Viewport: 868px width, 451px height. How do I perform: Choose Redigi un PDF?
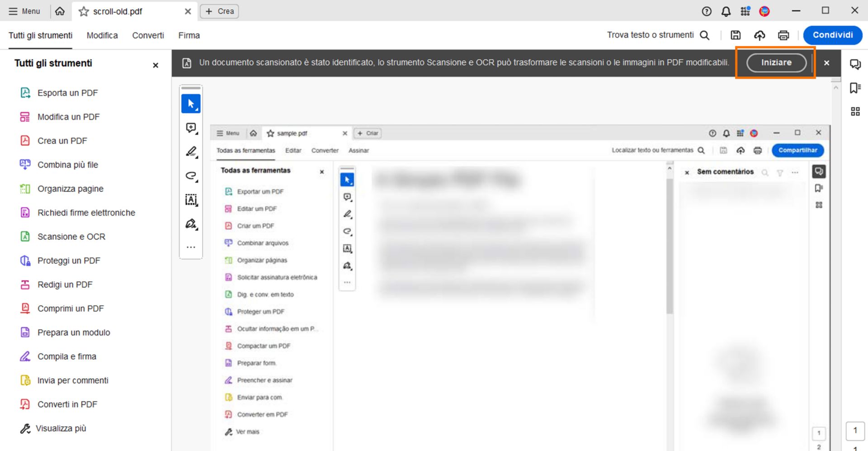tap(56, 285)
